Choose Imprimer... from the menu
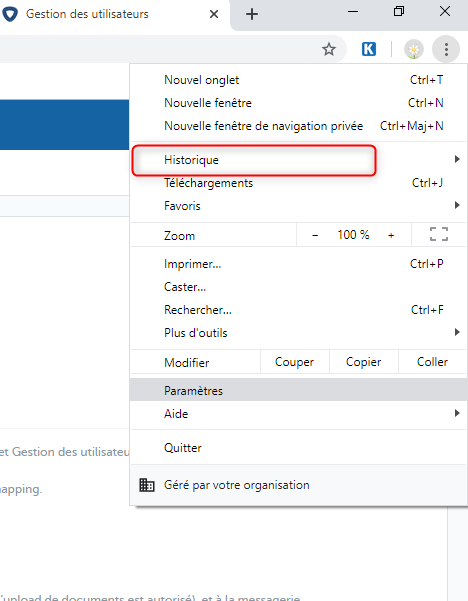Viewport: 468px width, 601px height. [299, 264]
